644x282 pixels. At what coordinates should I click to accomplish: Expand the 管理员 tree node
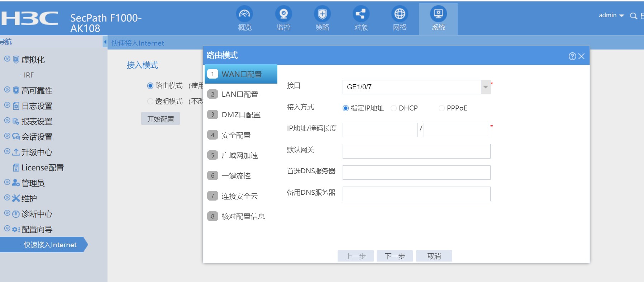click(x=7, y=182)
